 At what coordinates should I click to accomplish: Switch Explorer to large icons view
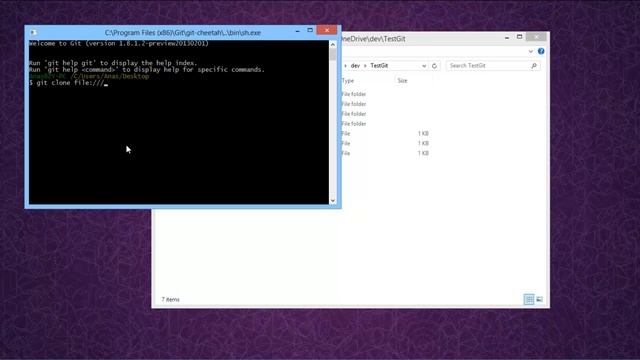click(540, 300)
